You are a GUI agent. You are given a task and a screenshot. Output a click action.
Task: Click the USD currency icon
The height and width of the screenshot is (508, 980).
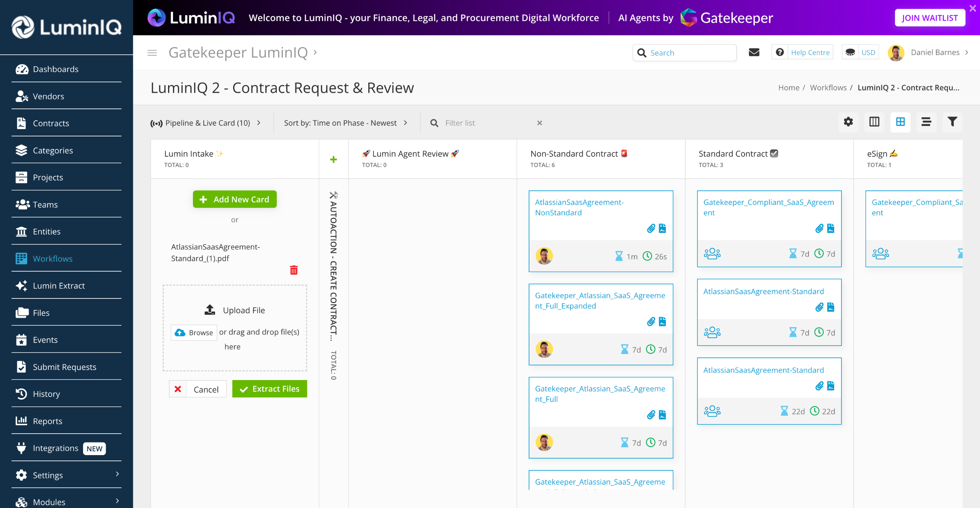[x=851, y=52]
